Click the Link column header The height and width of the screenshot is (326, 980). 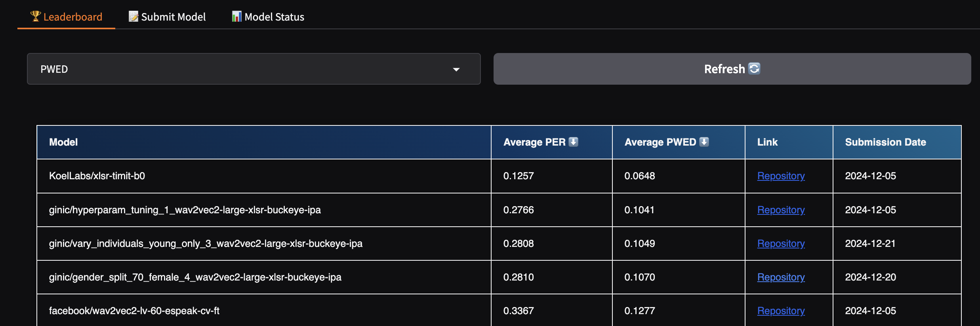[767, 142]
